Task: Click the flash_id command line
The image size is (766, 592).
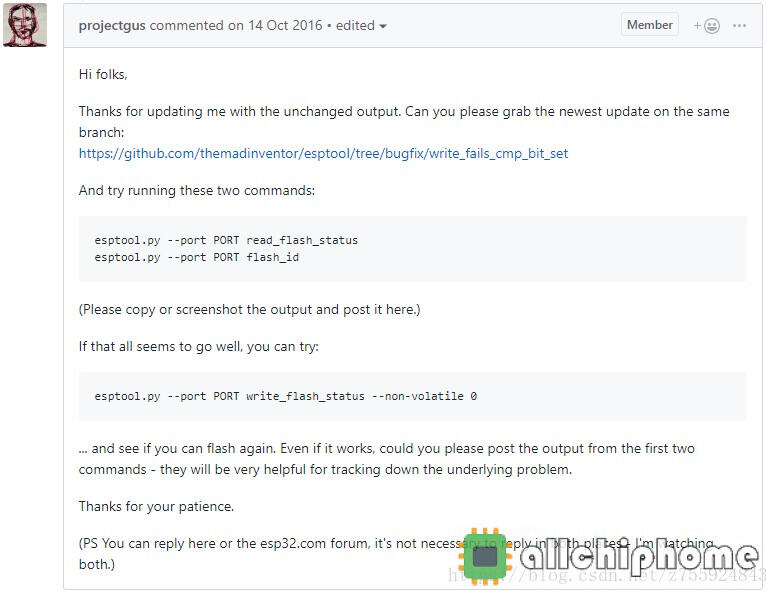Action: (196, 257)
